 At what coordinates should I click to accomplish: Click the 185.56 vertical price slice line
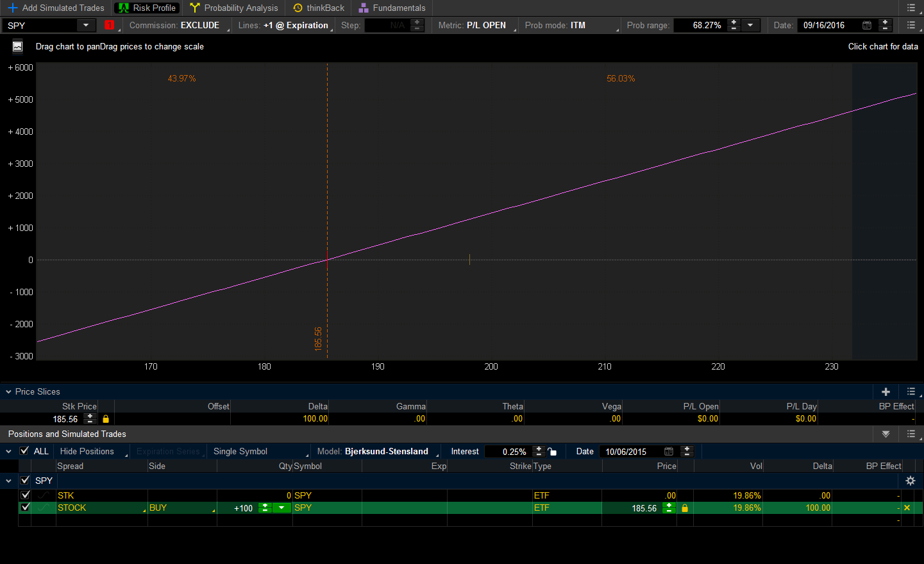coord(327,212)
